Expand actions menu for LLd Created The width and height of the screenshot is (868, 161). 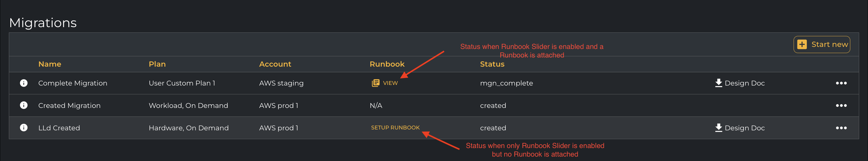coord(841,128)
